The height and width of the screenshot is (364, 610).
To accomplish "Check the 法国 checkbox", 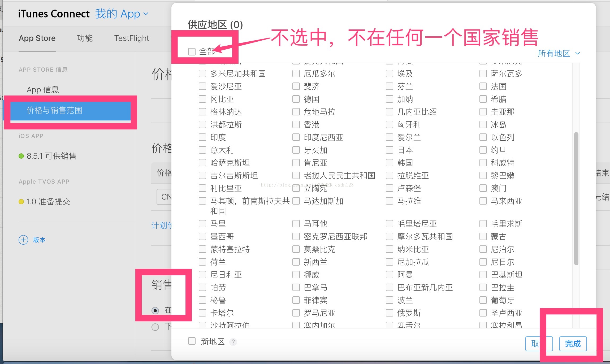I will click(x=483, y=86).
